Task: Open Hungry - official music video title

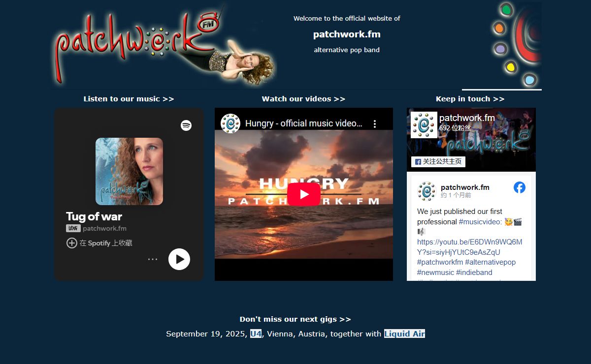Action: click(304, 123)
